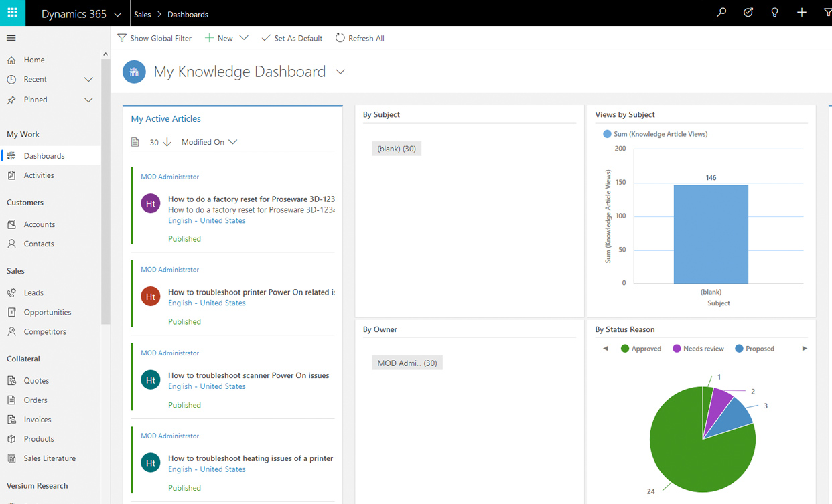
Task: Click the Leads phone icon
Action: [x=11, y=292]
